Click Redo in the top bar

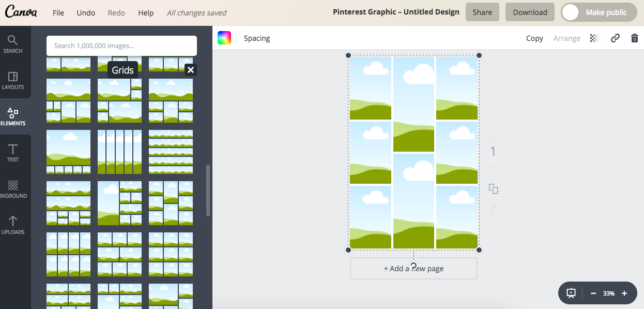tap(116, 12)
